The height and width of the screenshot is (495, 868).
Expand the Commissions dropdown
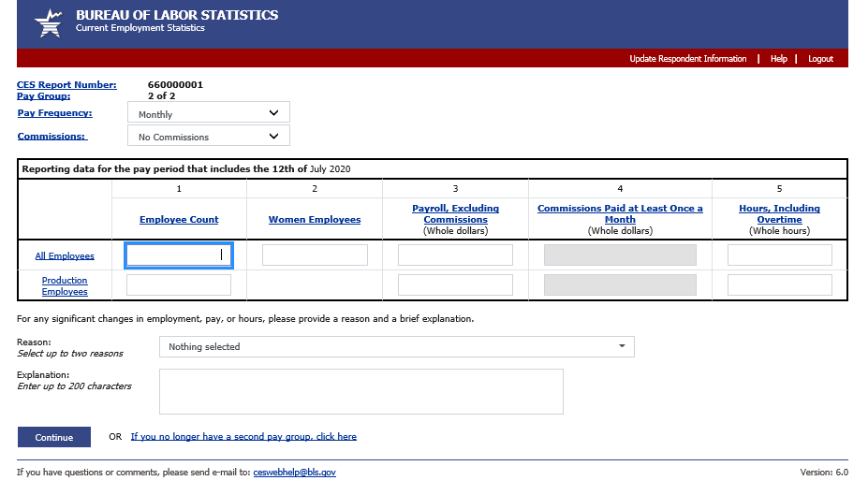pyautogui.click(x=208, y=136)
